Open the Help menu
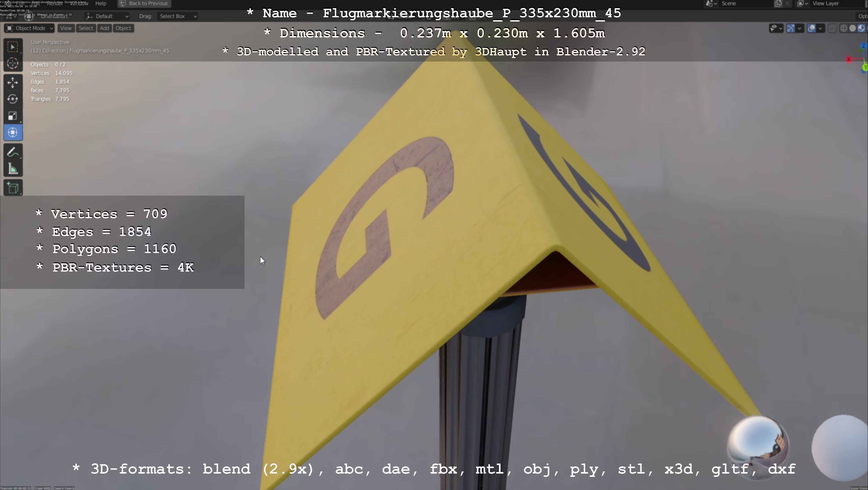Viewport: 868px width, 490px height. coord(101,3)
